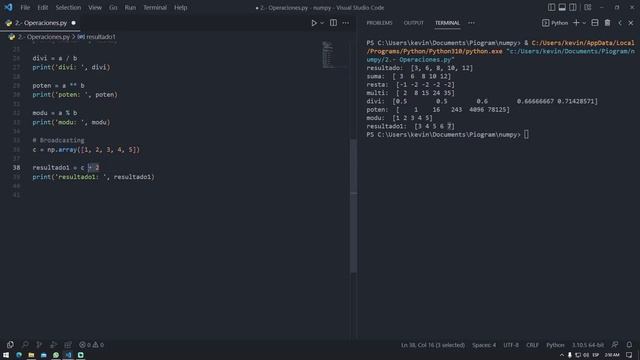Create a new terminal with plus icon

coord(576,23)
